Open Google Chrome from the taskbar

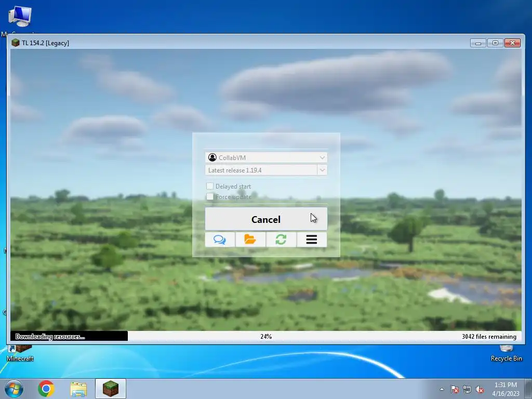[x=46, y=389]
